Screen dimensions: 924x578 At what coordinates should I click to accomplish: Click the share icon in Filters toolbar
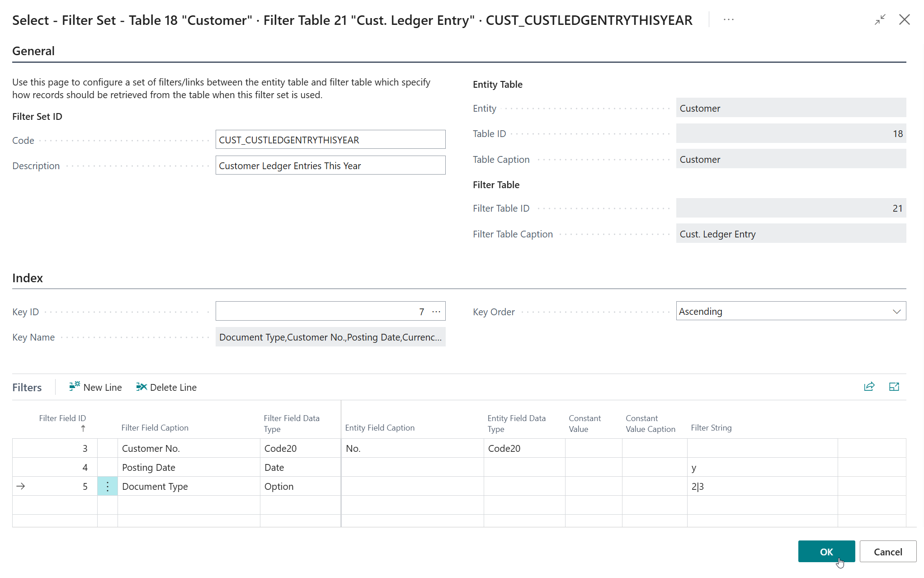869,387
